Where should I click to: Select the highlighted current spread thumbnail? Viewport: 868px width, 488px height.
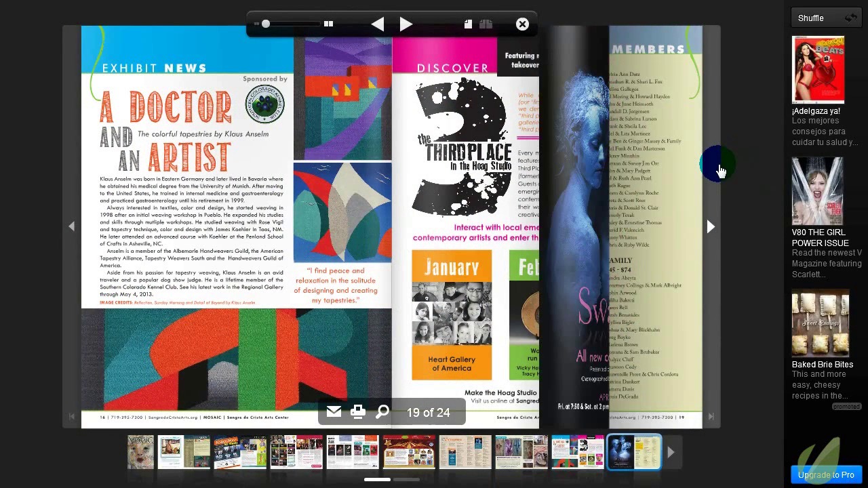(x=634, y=452)
